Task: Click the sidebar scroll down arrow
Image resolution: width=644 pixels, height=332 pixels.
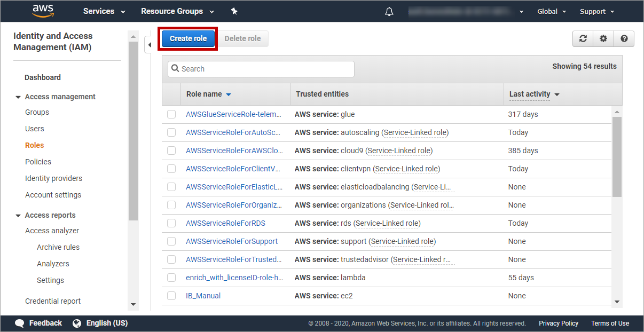Action: 133,305
